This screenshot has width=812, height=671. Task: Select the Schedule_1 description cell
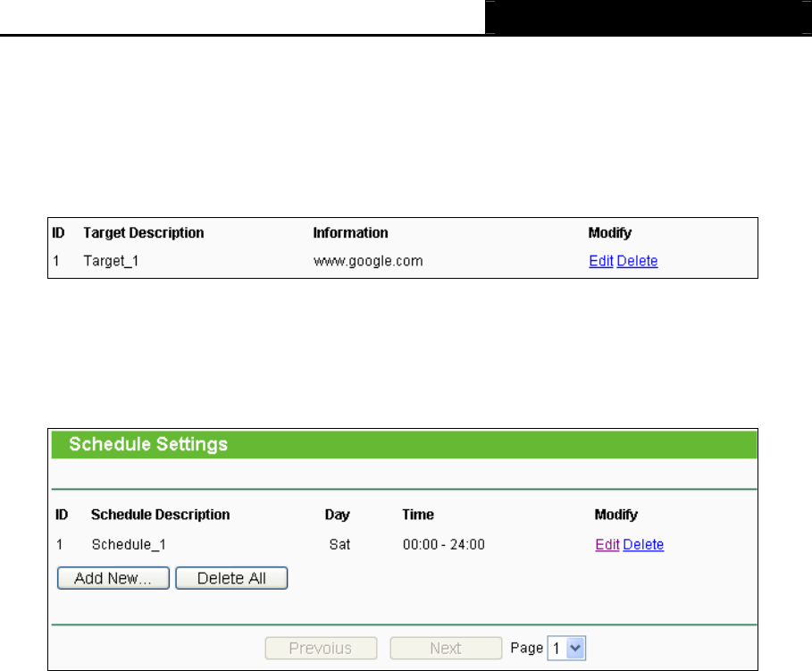pos(129,544)
